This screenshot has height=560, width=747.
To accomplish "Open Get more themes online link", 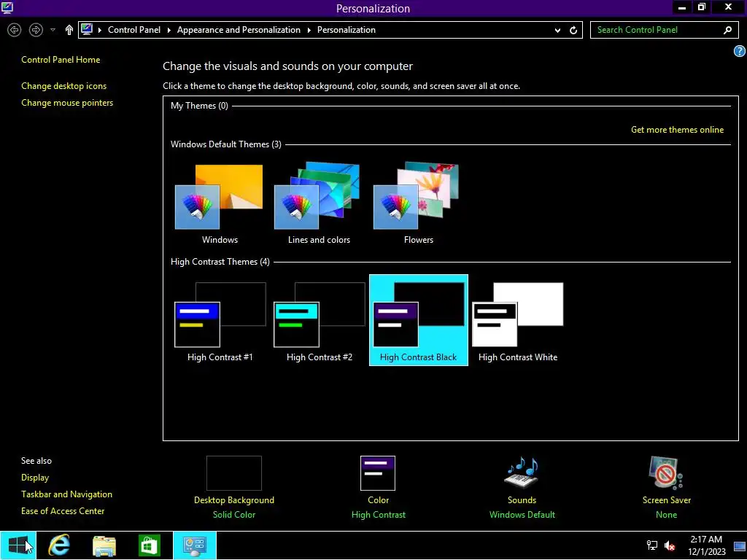I will click(x=677, y=130).
